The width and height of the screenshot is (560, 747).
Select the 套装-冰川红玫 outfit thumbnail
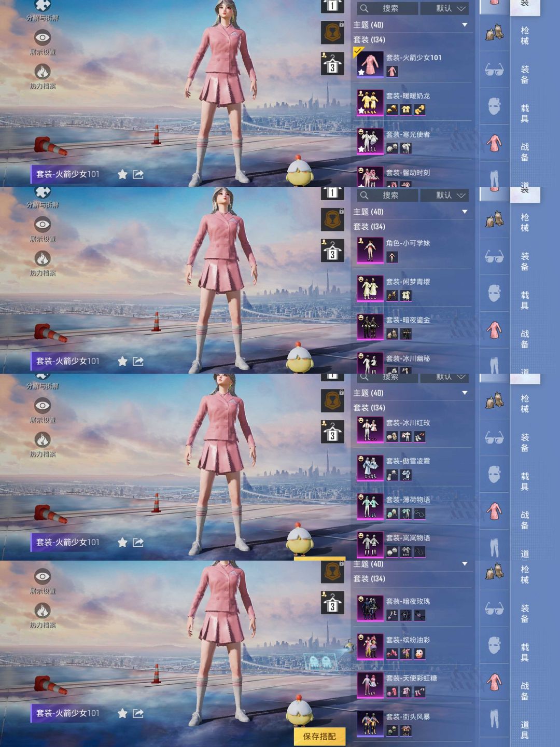[370, 430]
